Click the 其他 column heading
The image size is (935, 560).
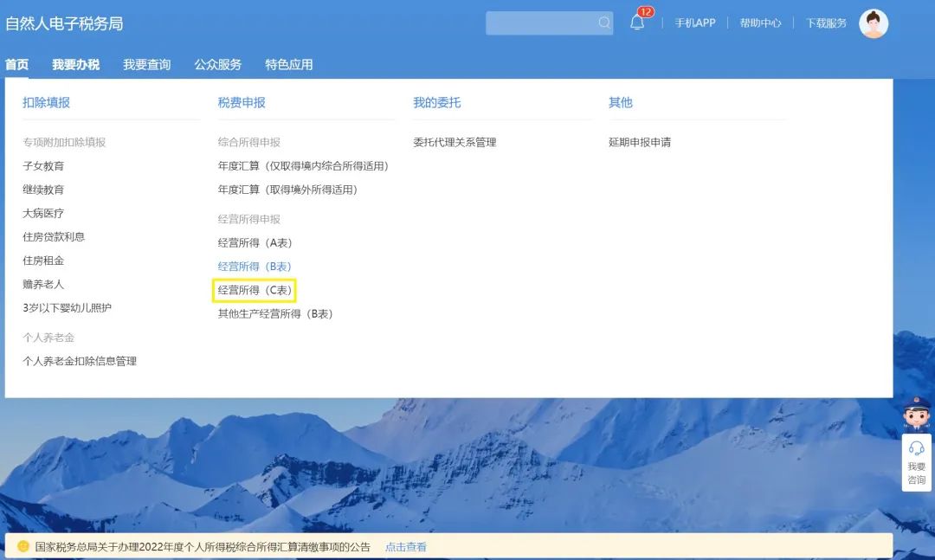(x=620, y=103)
